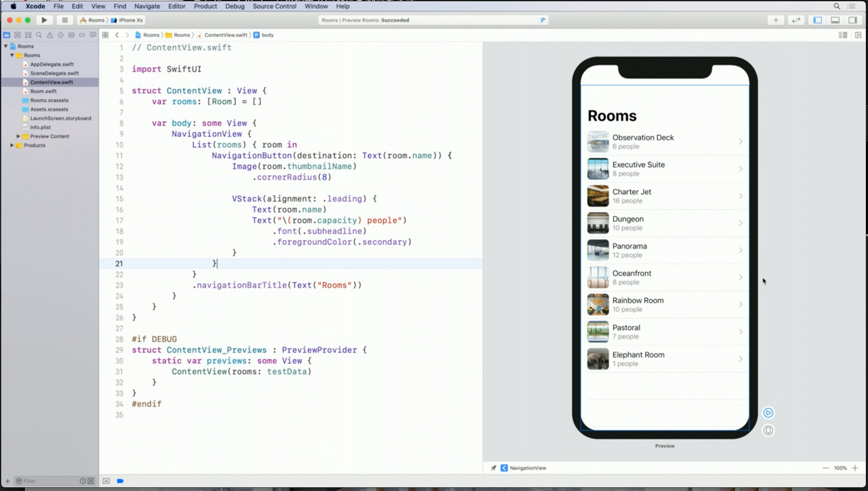The width and height of the screenshot is (868, 491).
Task: Open the Editor menu
Action: (x=177, y=6)
